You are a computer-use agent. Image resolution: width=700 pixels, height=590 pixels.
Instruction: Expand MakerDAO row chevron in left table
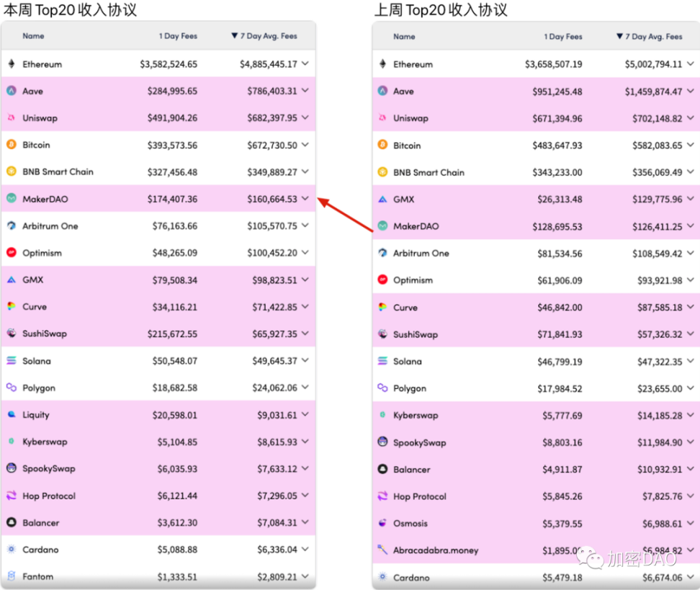point(305,198)
